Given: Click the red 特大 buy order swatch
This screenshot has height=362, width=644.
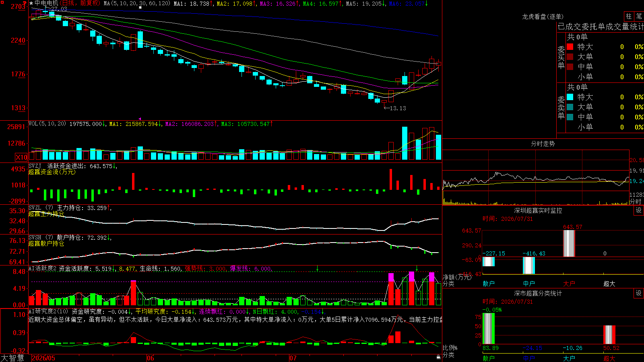Looking at the screenshot, I should click(x=570, y=47).
